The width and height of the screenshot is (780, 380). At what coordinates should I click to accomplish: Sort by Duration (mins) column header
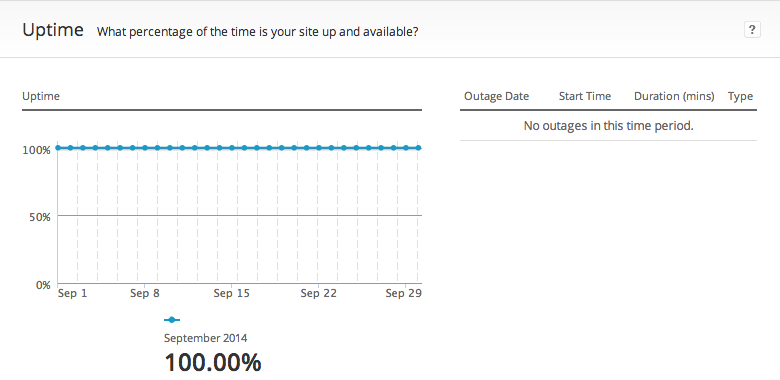tap(674, 96)
